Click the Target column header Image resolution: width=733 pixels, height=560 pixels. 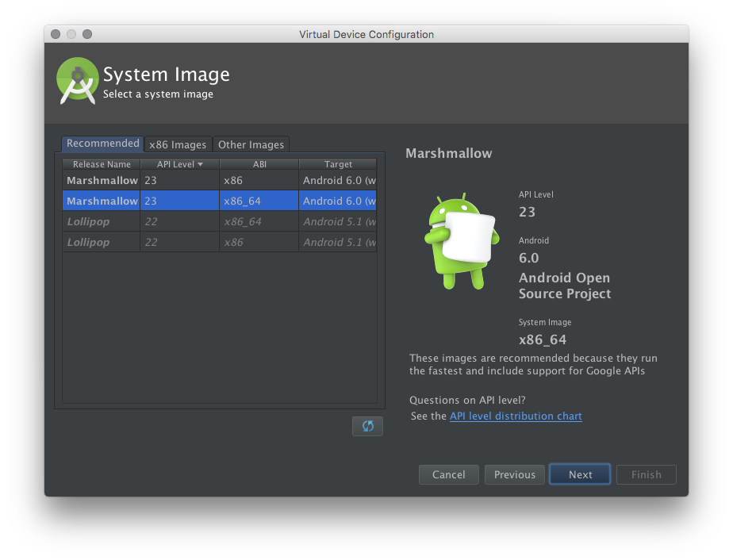tap(338, 164)
